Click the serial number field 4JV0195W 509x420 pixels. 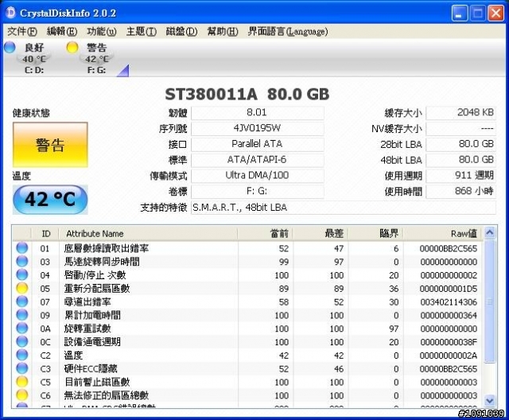coord(258,129)
